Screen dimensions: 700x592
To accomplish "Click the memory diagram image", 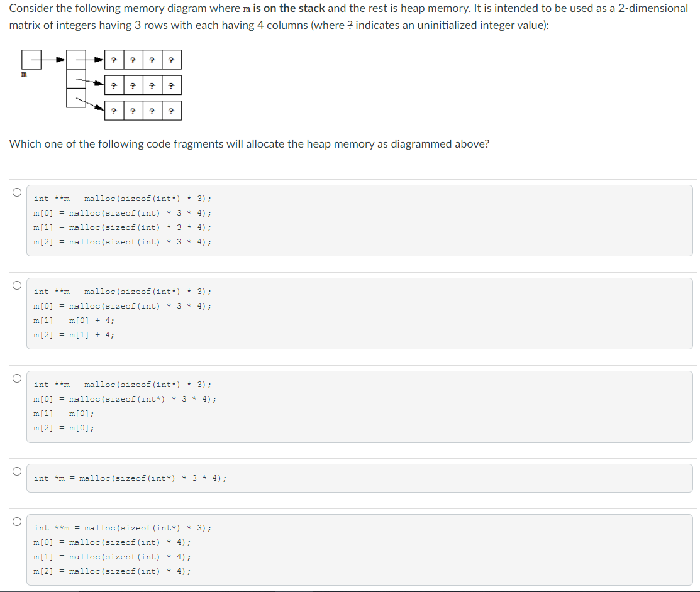I will point(101,85).
